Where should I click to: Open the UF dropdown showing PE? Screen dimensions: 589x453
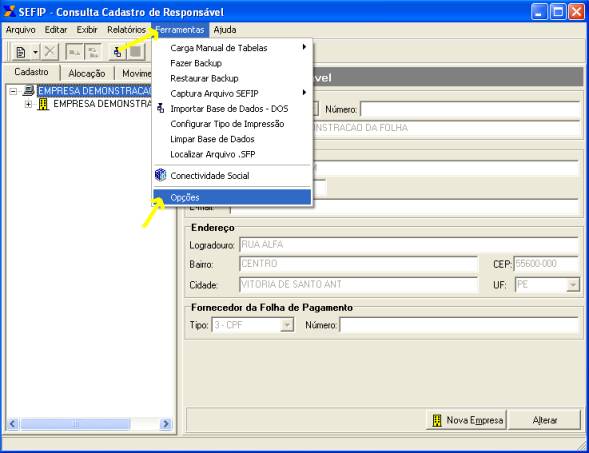(x=573, y=285)
